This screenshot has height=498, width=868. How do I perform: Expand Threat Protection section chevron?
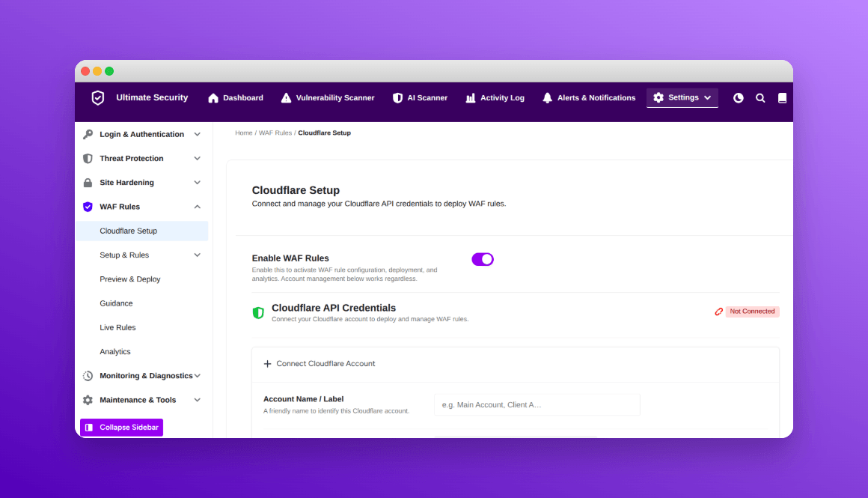tap(197, 159)
